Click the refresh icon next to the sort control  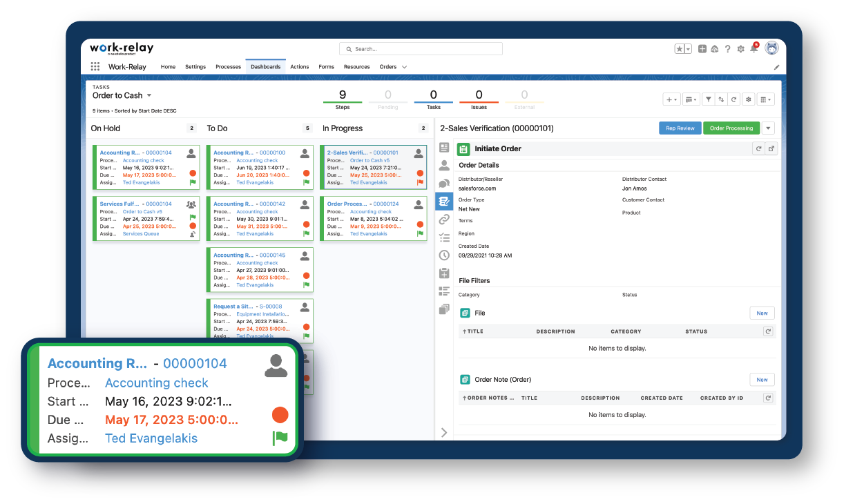tap(734, 99)
